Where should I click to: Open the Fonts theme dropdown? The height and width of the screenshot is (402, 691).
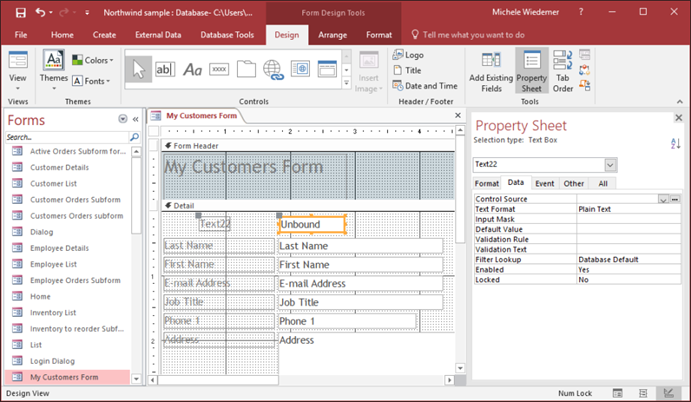(x=91, y=81)
